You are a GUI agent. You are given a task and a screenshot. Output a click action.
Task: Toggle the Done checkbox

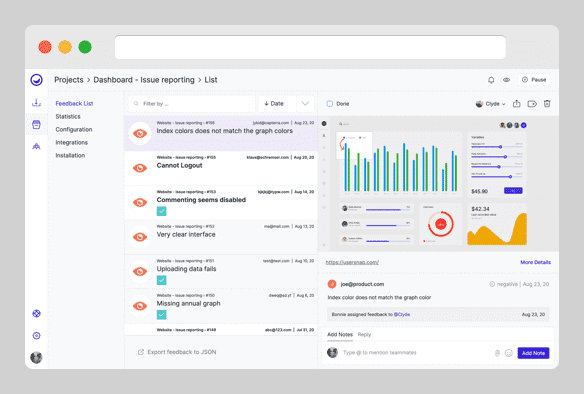(330, 104)
